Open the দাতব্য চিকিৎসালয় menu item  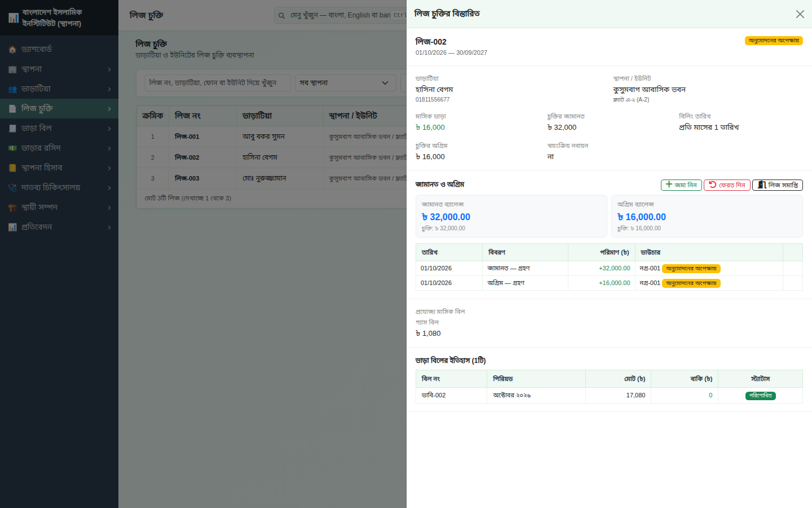[x=59, y=188]
